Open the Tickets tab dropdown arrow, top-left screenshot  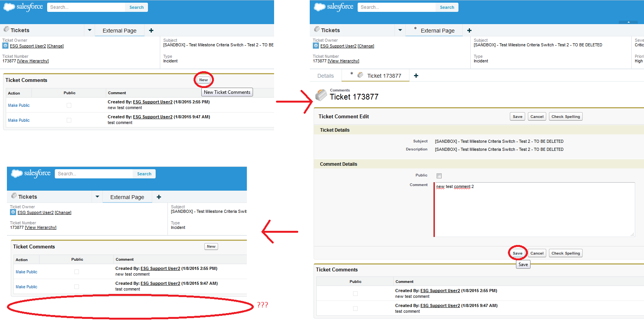(x=90, y=30)
